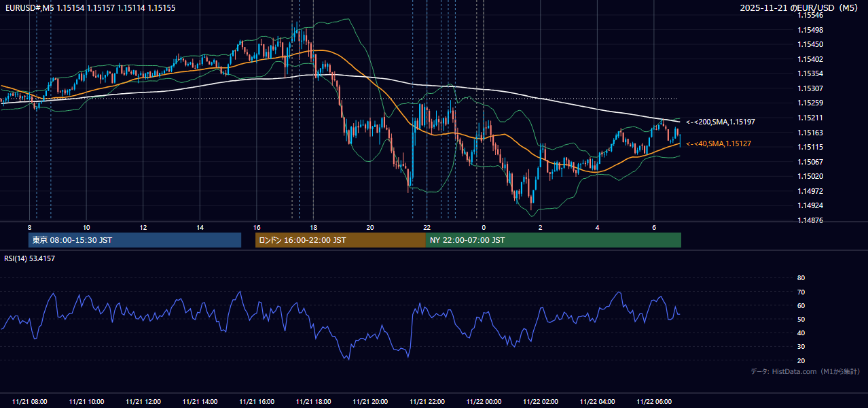Click date label 11/21 08:00

pos(30,402)
